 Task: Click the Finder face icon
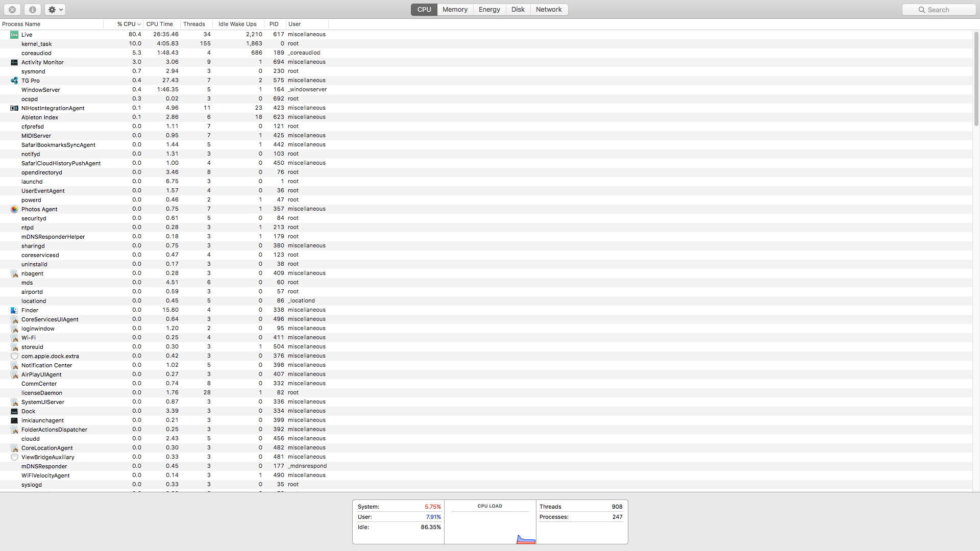click(14, 310)
